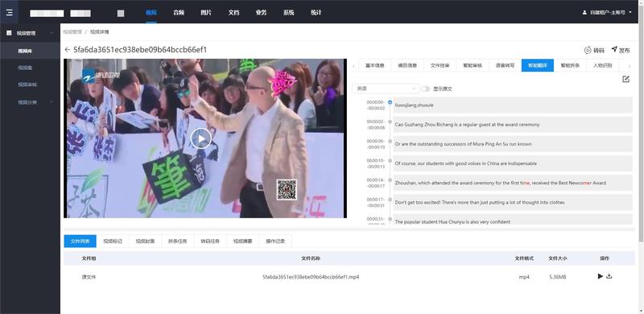
Task: Switch to the 音频 top menu
Action: [x=179, y=12]
